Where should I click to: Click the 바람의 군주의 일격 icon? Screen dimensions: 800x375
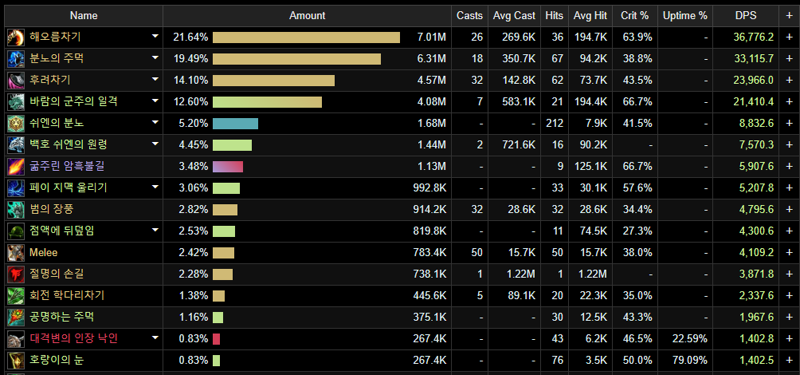[16, 102]
